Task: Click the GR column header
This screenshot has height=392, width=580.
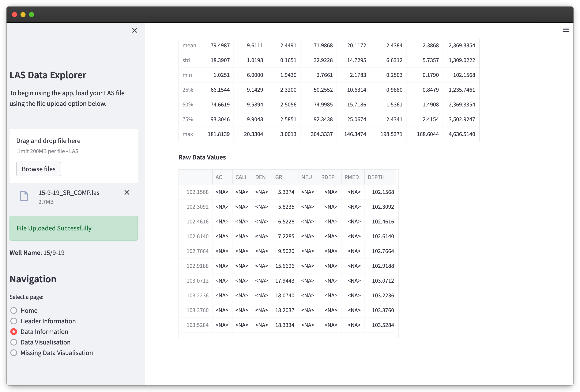Action: click(279, 177)
